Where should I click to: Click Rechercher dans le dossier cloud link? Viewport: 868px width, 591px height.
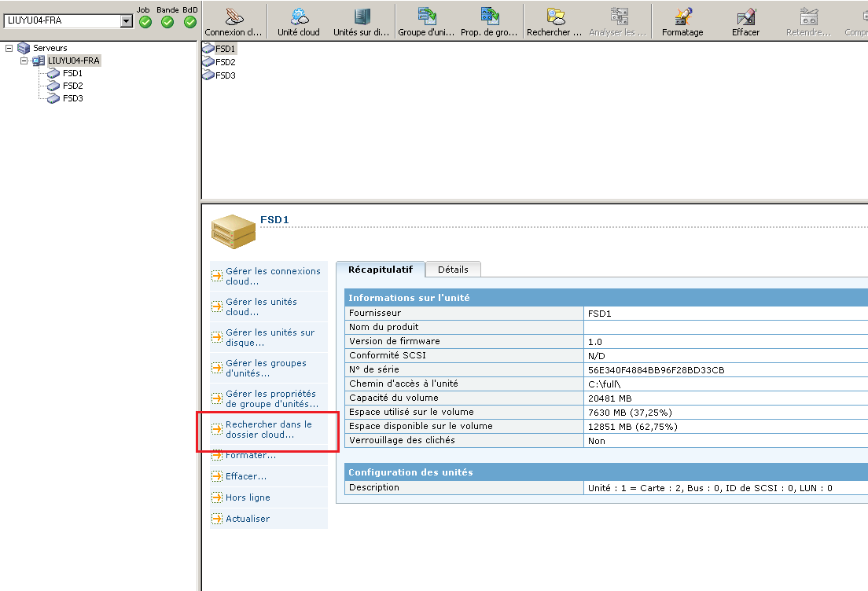point(268,430)
